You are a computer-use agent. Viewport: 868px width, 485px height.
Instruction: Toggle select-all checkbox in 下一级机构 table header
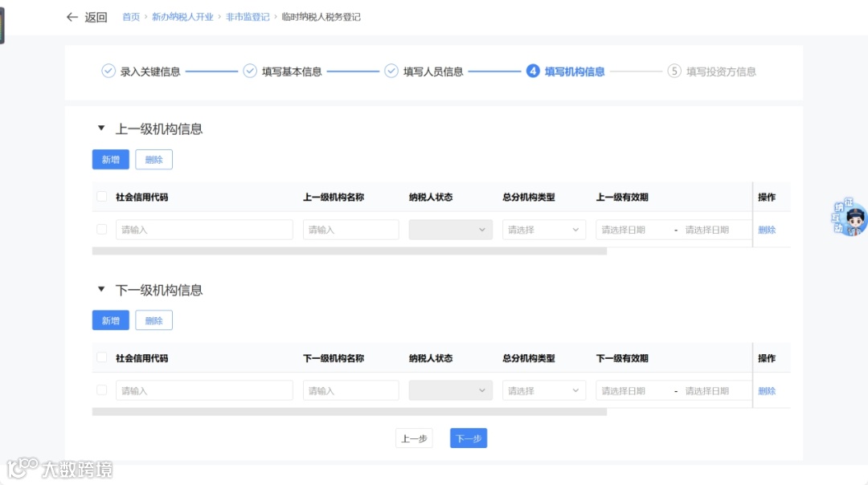pos(102,357)
